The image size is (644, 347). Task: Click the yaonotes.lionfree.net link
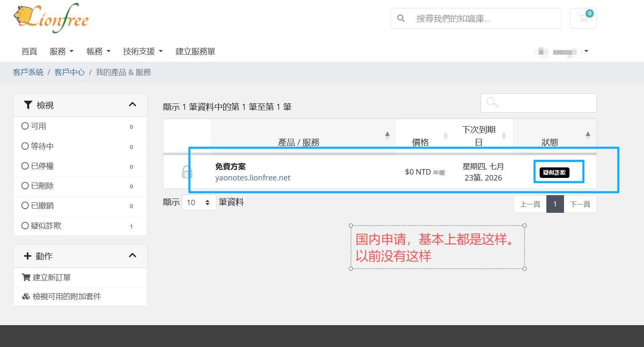(x=253, y=177)
